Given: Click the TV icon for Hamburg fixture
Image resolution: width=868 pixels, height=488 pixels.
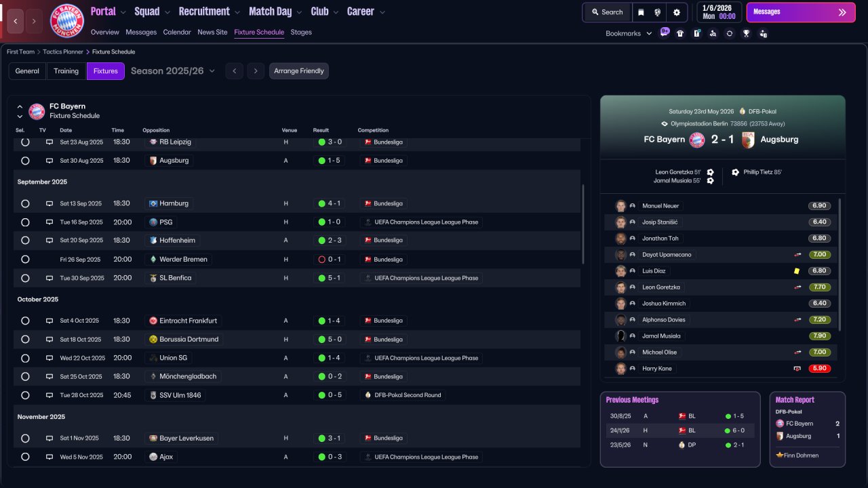Looking at the screenshot, I should point(50,203).
